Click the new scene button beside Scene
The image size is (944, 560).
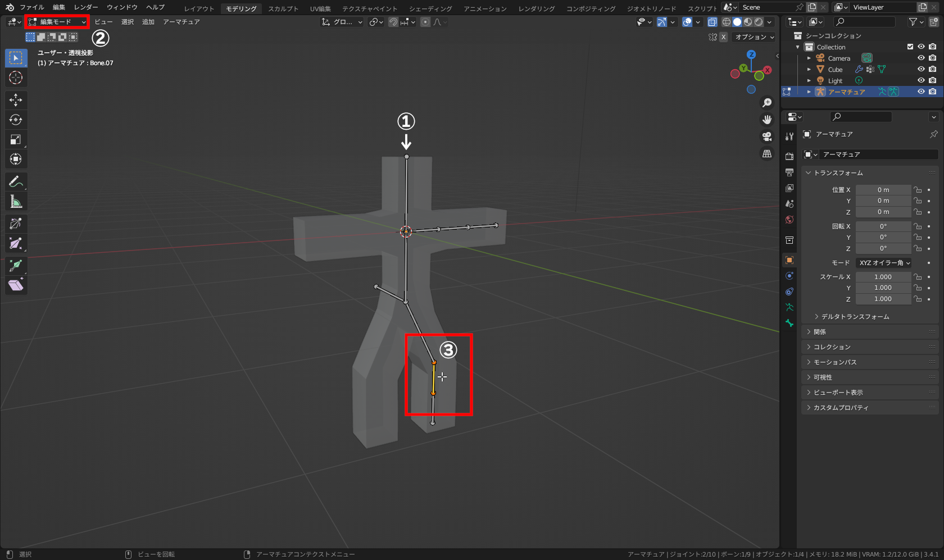812,7
